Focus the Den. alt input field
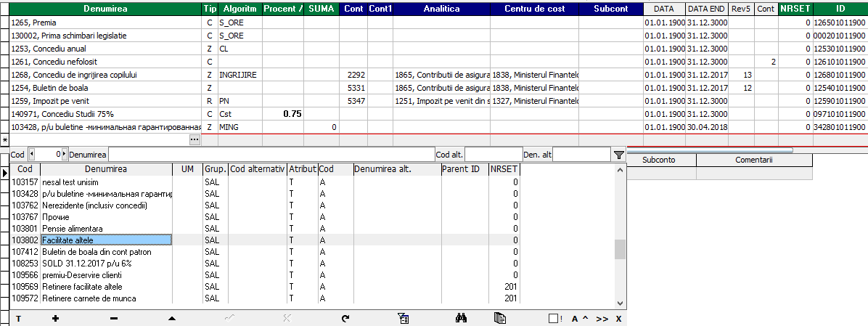 click(x=582, y=155)
